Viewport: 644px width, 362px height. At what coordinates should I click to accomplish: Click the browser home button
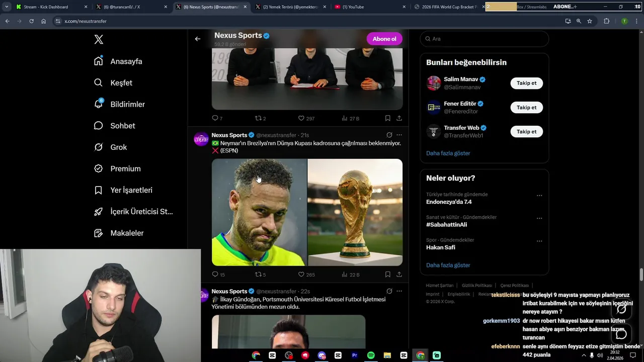point(44,21)
